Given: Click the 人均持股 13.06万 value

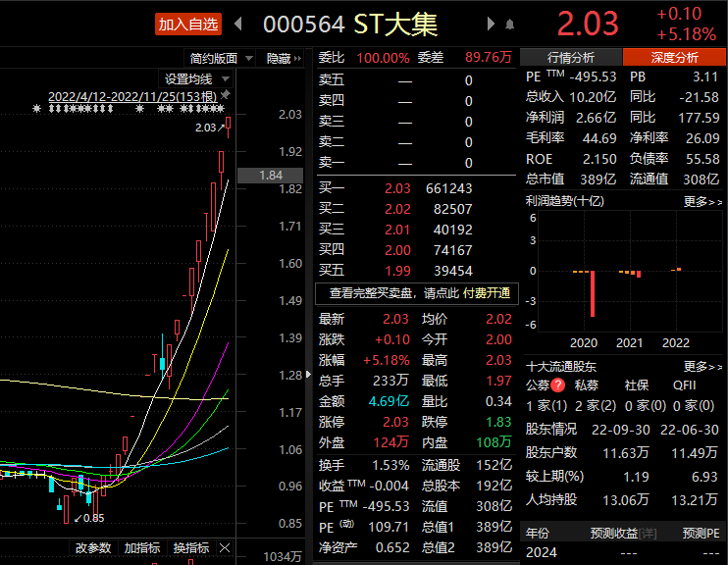Looking at the screenshot, I should pos(625,500).
